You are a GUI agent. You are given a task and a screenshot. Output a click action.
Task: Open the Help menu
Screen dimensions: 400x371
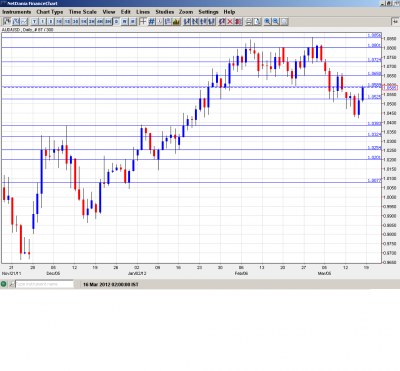click(x=229, y=12)
